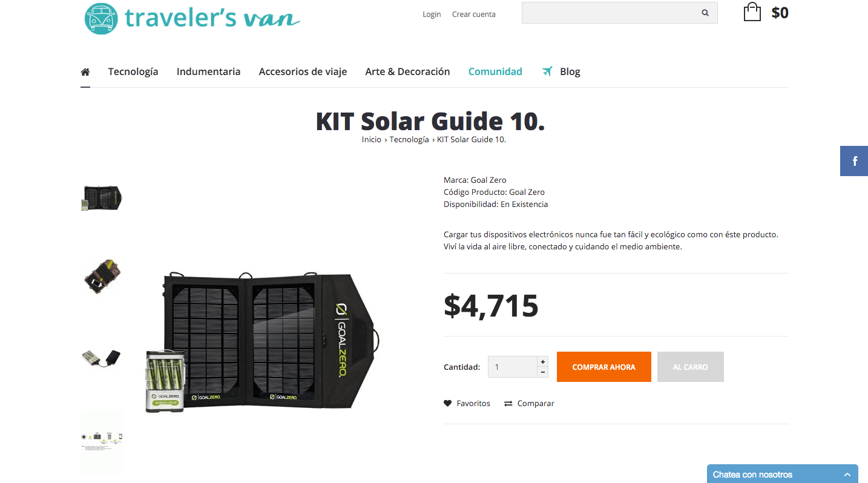Open the shopping bag cart icon
The width and height of the screenshot is (868, 483).
(x=752, y=12)
